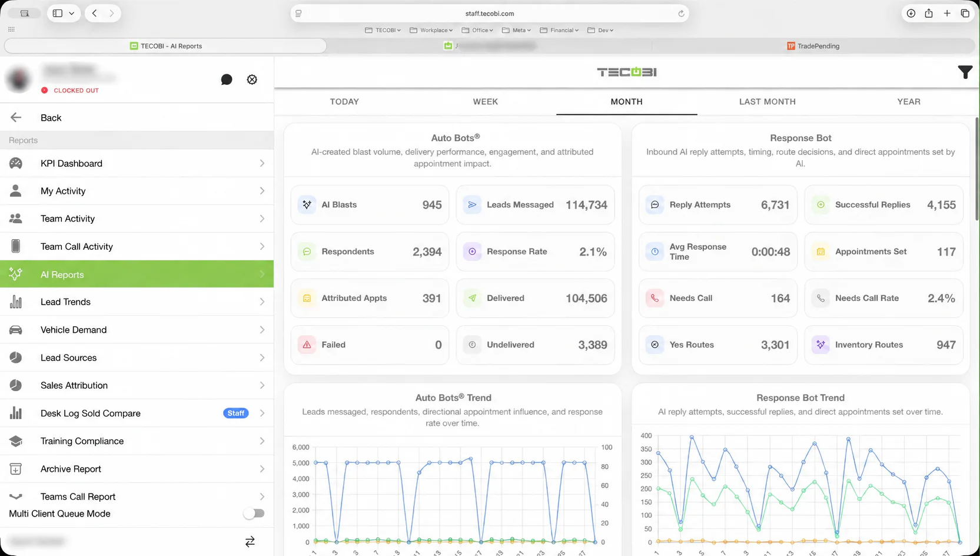Switch to the TODAY tab
Image resolution: width=980 pixels, height=556 pixels.
coord(344,101)
